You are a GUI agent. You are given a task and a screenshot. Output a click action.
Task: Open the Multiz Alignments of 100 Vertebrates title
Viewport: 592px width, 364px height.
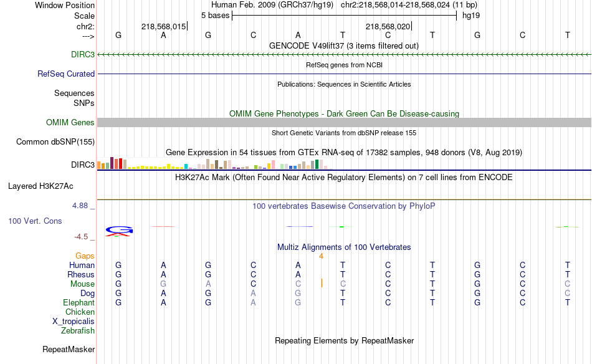(344, 247)
